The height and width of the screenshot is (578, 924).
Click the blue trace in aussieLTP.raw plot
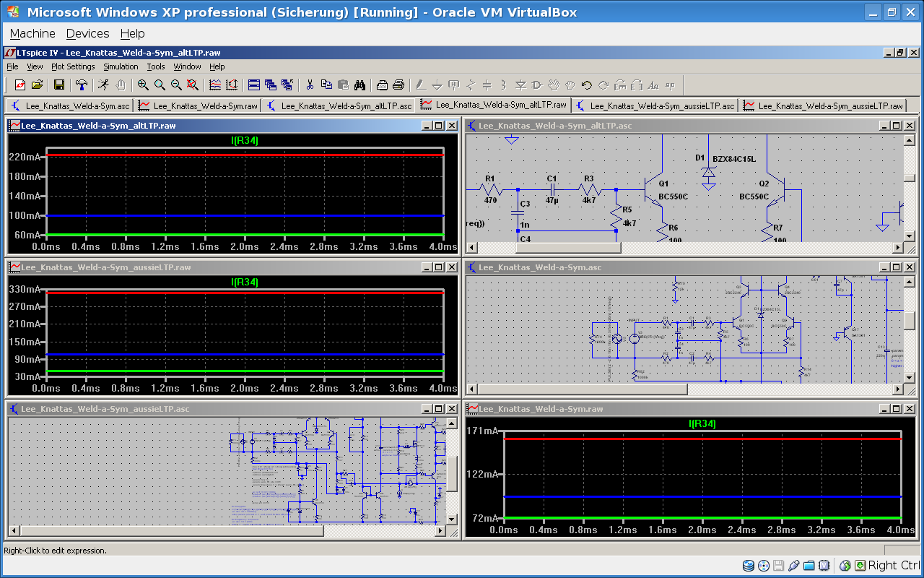[x=245, y=354]
